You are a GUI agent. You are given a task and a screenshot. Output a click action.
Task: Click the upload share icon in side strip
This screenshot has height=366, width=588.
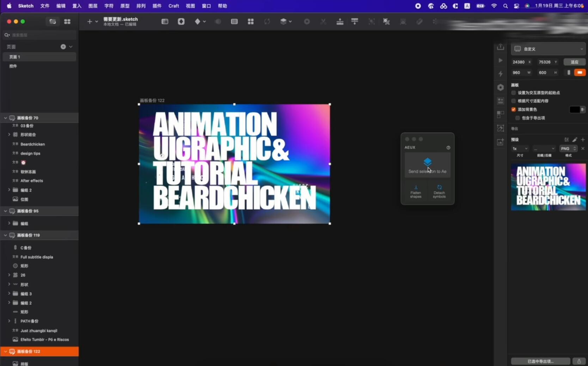(500, 47)
